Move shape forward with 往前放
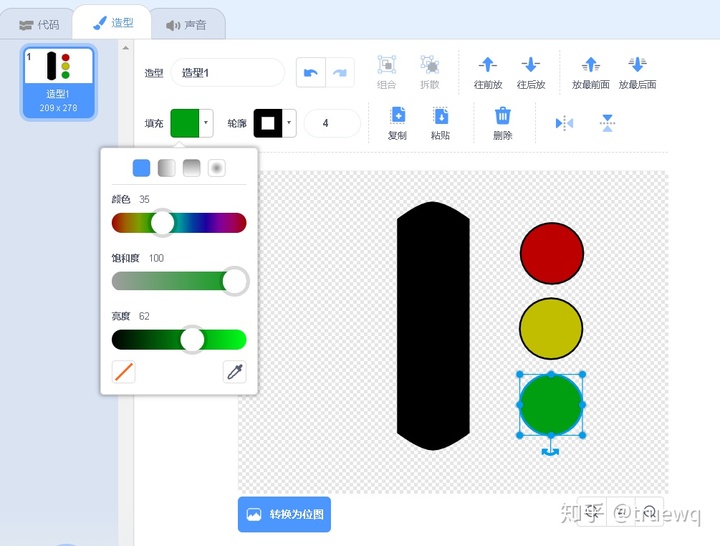 (488, 73)
